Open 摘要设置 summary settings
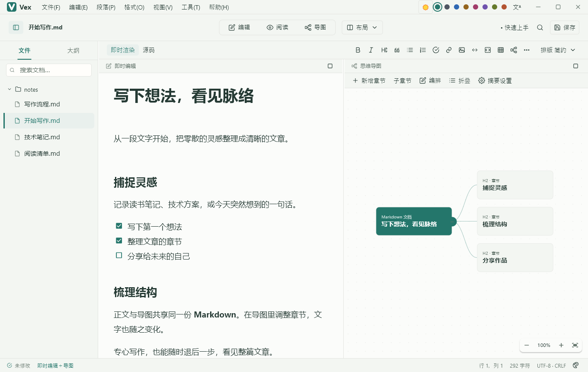588x372 pixels. coord(495,80)
